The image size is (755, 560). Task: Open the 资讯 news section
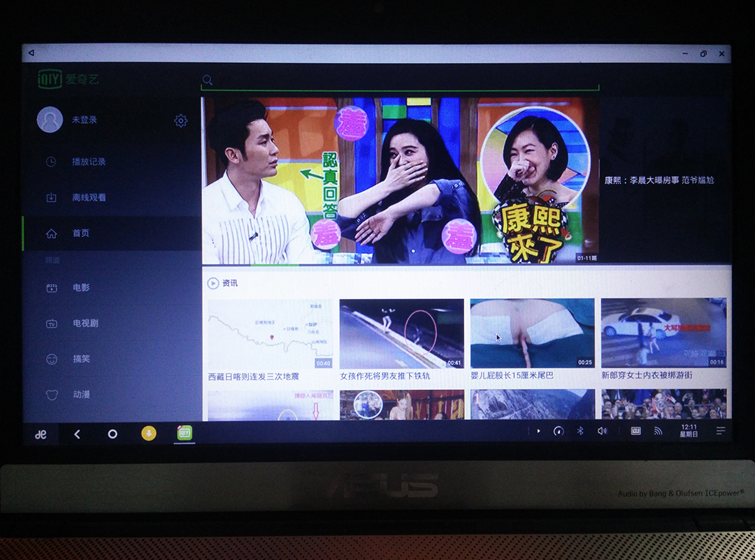tap(230, 283)
